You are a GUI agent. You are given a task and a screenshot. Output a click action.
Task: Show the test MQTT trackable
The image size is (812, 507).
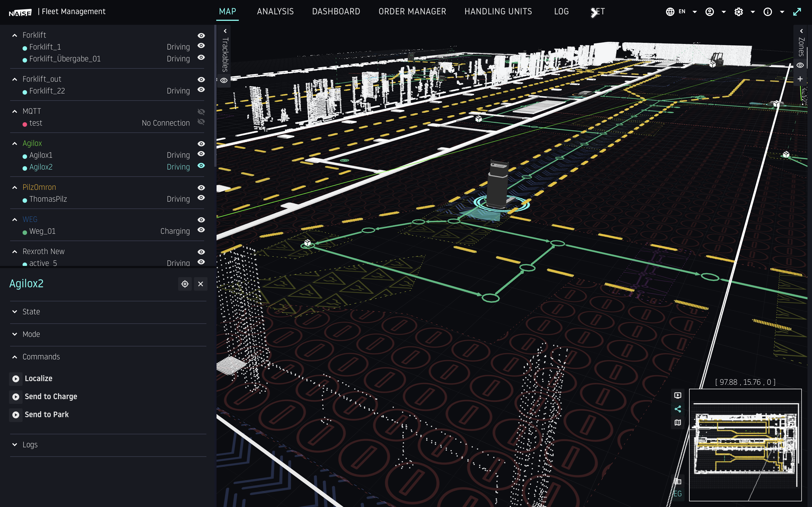coord(201,122)
